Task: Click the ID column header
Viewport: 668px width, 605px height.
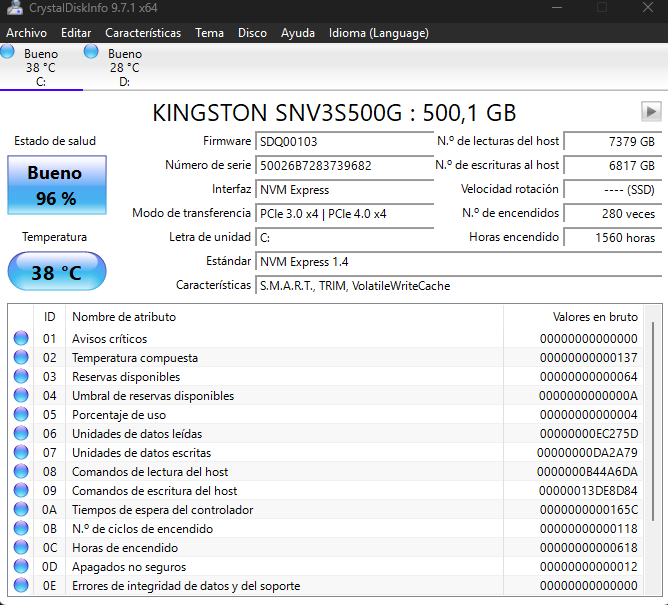Action: click(49, 317)
